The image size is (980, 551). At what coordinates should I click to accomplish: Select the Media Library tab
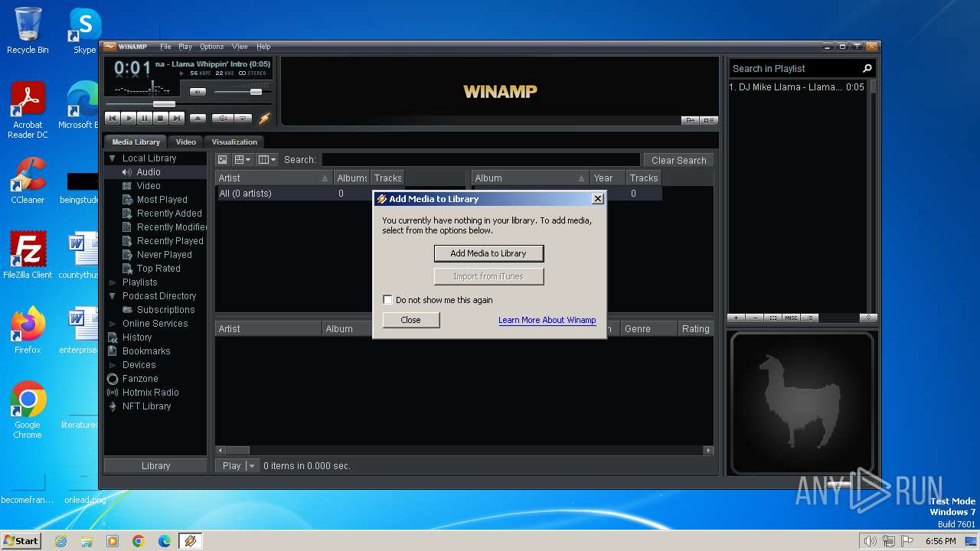tap(136, 142)
